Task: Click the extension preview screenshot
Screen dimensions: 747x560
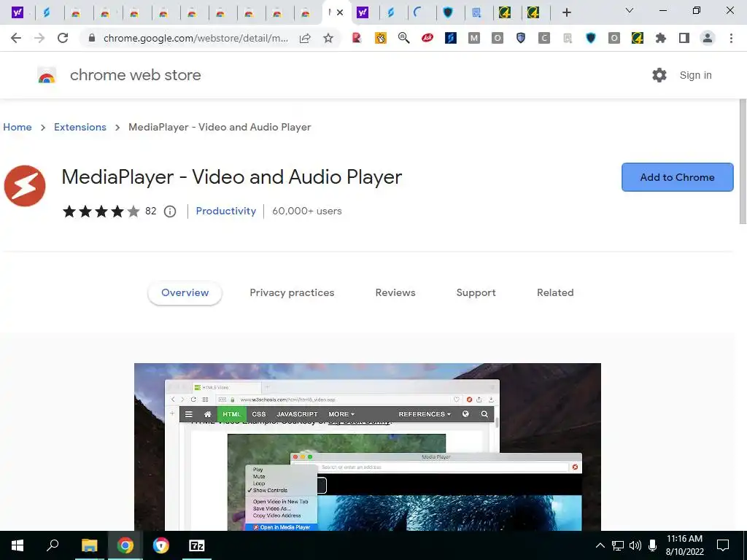Action: click(x=368, y=447)
